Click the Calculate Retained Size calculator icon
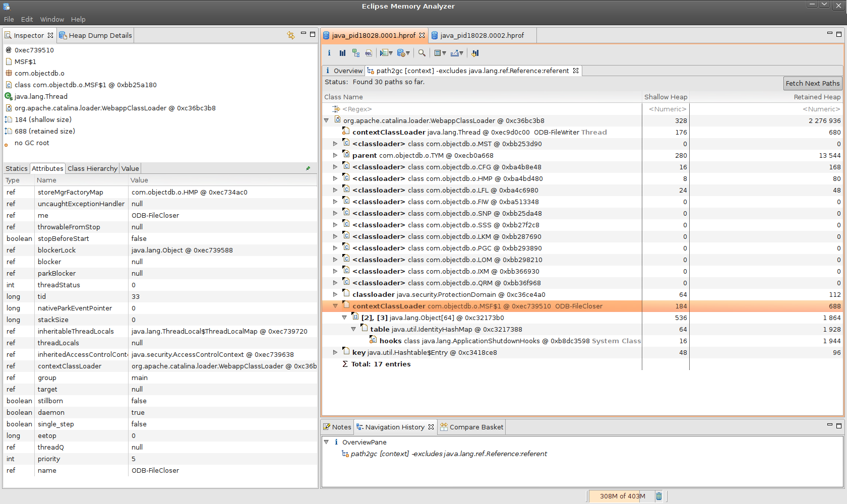Image resolution: width=847 pixels, height=504 pixels. coord(438,53)
